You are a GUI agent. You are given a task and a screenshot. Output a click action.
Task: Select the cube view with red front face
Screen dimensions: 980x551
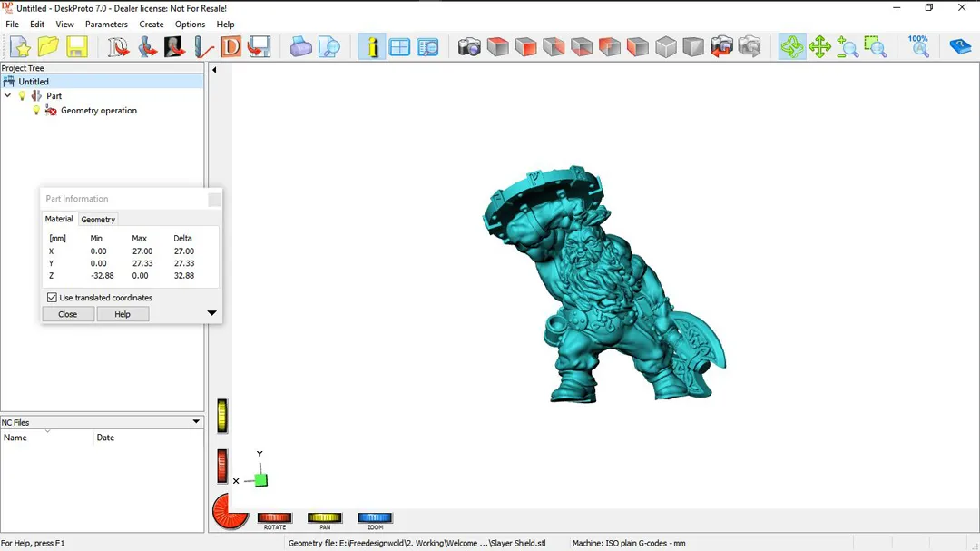[525, 47]
